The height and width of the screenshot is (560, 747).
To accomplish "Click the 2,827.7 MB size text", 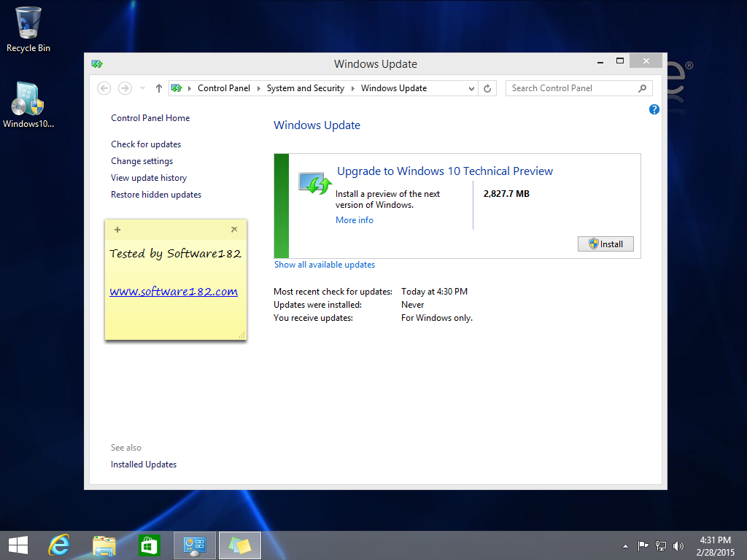I will [506, 194].
